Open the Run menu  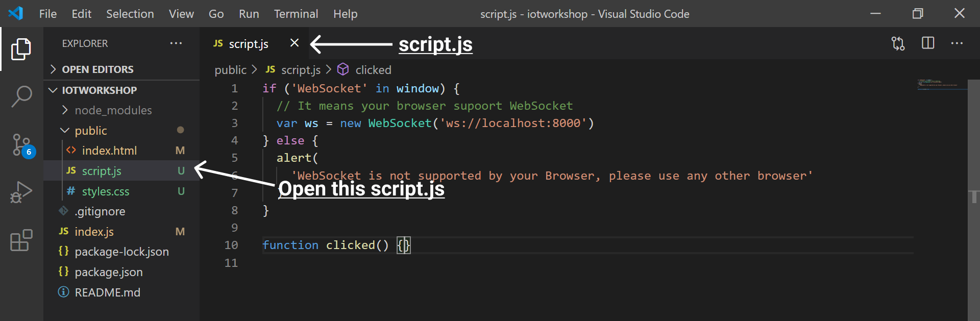pyautogui.click(x=249, y=14)
